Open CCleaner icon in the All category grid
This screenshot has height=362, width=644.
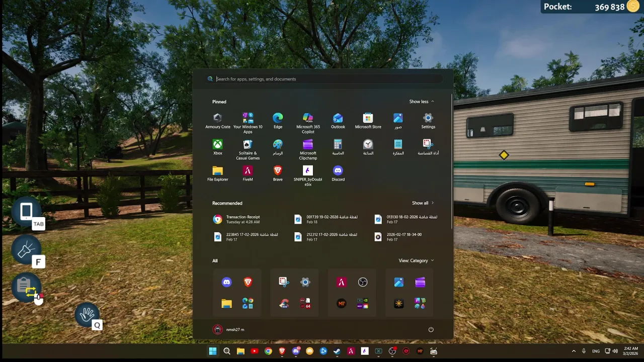tap(284, 304)
